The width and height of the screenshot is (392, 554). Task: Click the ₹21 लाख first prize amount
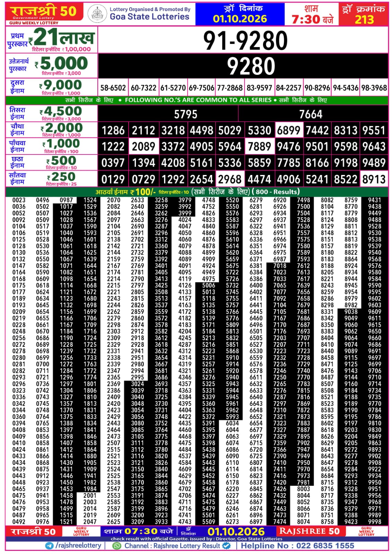pos(62,37)
